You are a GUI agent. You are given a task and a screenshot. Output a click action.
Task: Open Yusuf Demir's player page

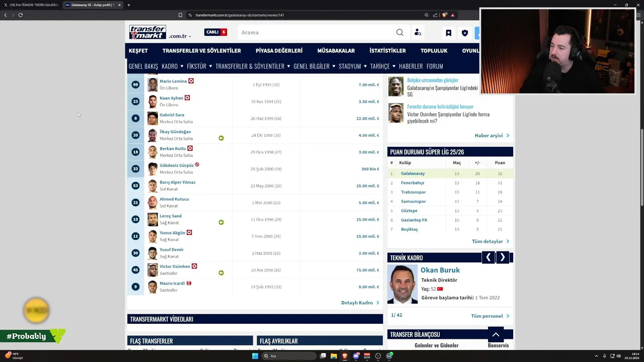click(x=172, y=249)
